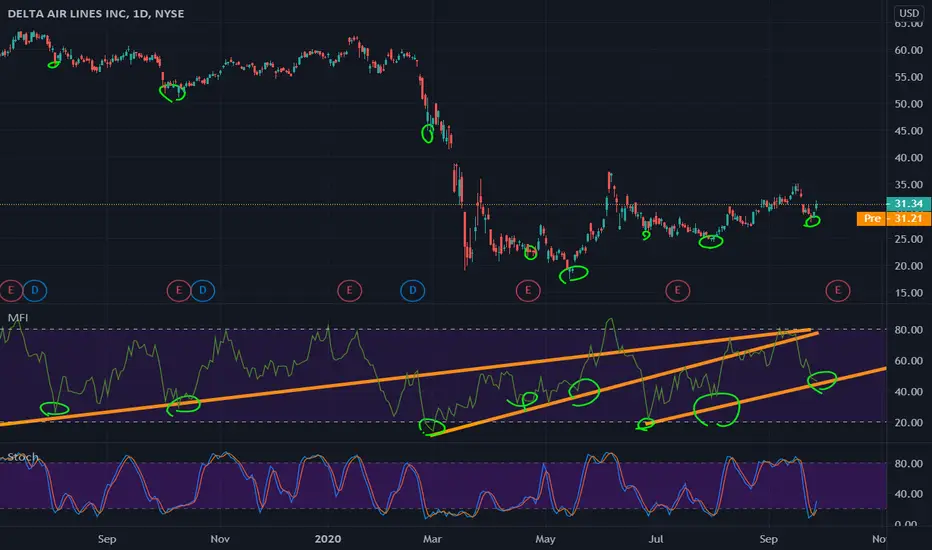
Task: Click the 20.00 level on MFI scale
Action: [x=908, y=423]
